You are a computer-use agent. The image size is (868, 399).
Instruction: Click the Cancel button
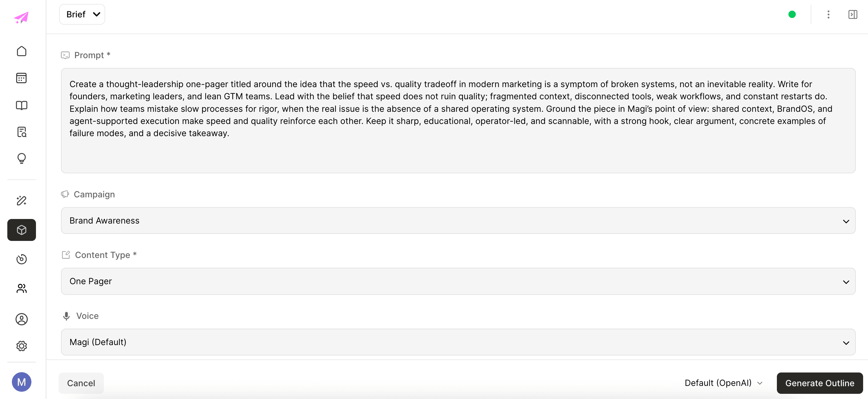point(81,383)
